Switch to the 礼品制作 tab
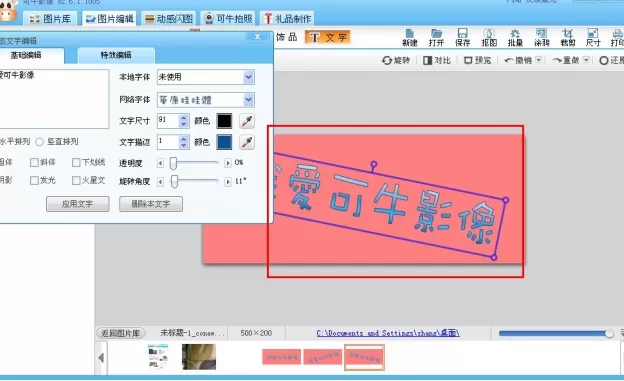This screenshot has height=381, width=624. point(287,19)
